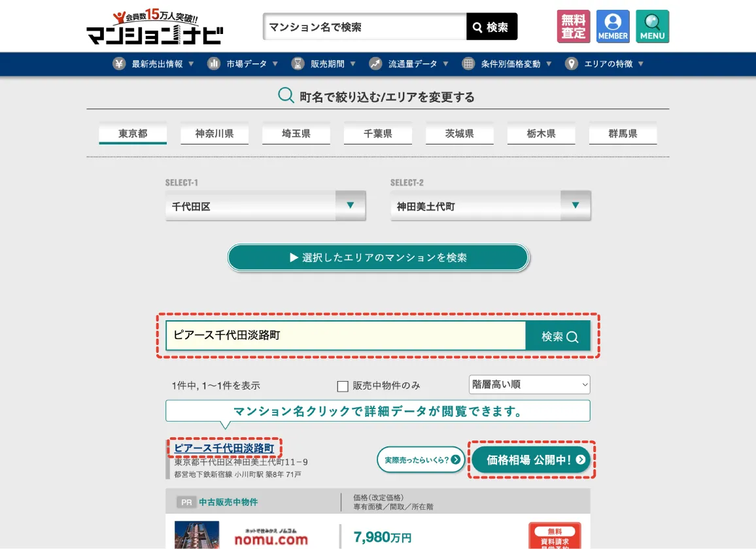Screen dimensions: 756x549
Task: Switch to the 神奈川県 prefecture tab
Action: [215, 133]
